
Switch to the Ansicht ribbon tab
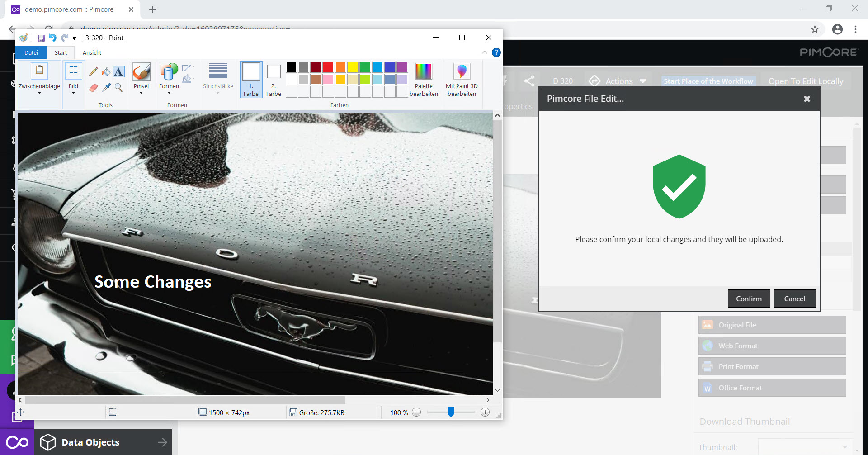click(x=92, y=52)
